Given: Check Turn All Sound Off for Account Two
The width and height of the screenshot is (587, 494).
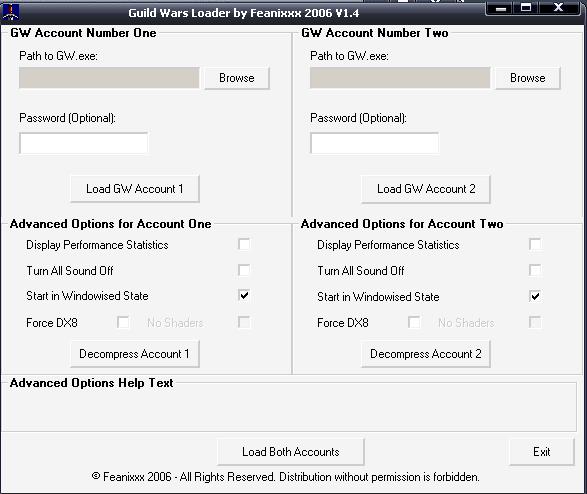Looking at the screenshot, I should pos(535,270).
